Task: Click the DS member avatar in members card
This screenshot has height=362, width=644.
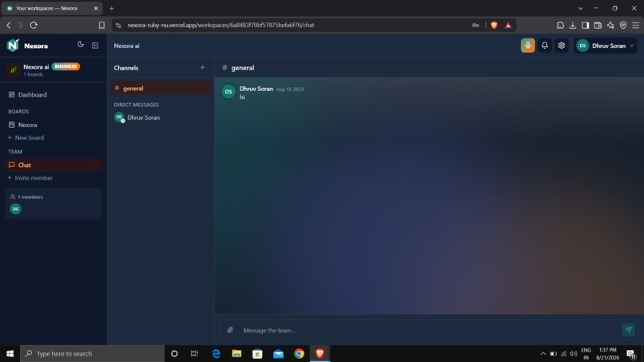Action: click(16, 209)
